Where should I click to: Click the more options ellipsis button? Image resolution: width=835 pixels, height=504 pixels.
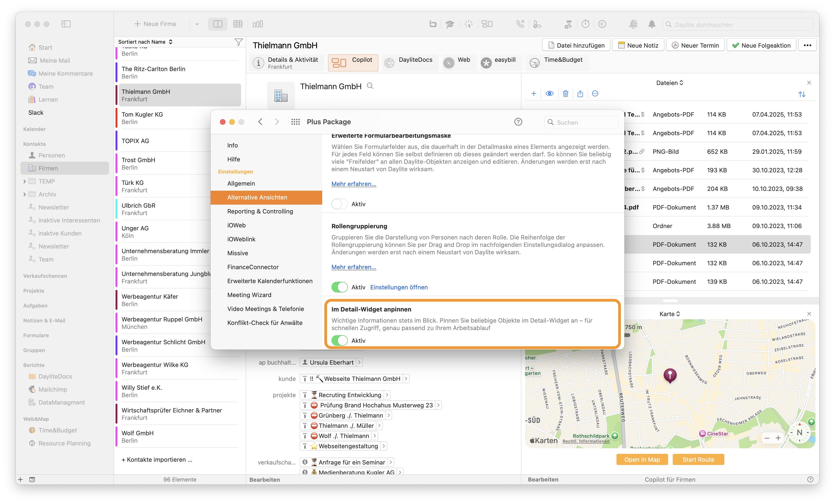[808, 45]
